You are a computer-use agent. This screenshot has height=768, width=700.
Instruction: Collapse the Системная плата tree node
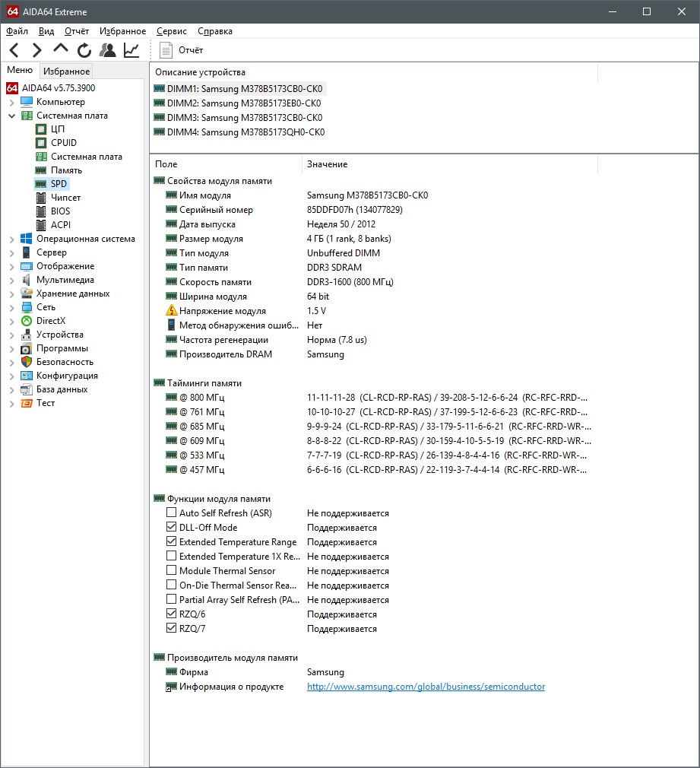[11, 116]
